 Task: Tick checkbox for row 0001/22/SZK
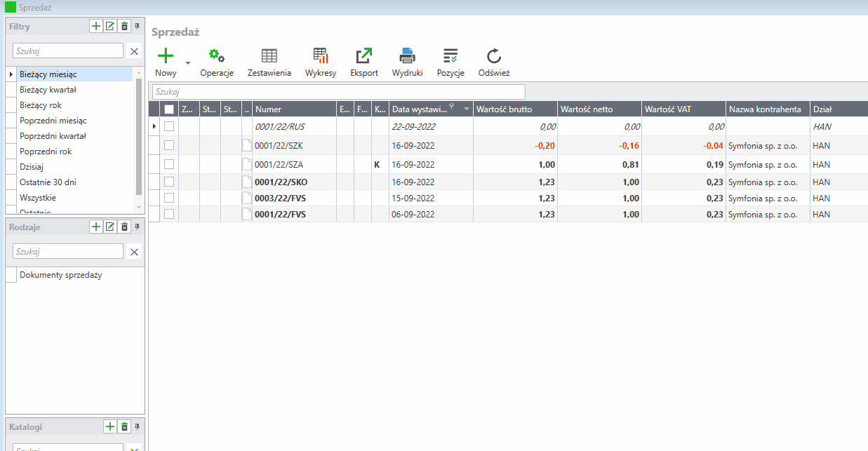(168, 145)
